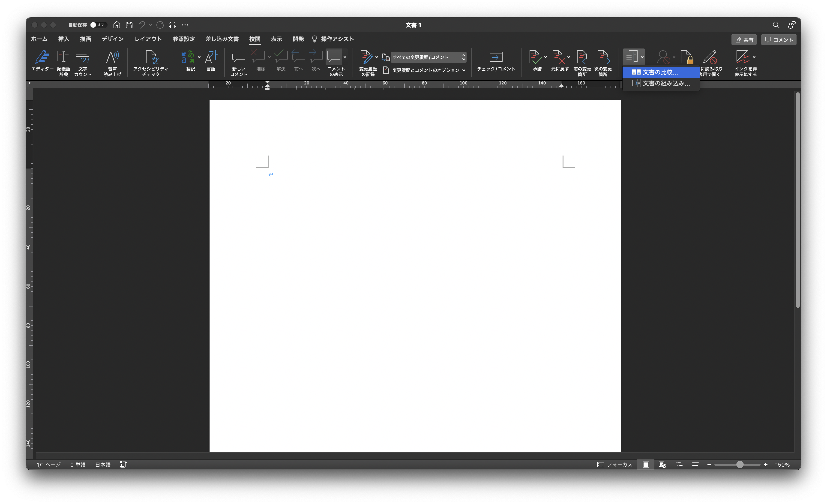Screen dimensions: 827x504
Task: Click the Word Count (文字カウント) icon
Action: pos(83,57)
